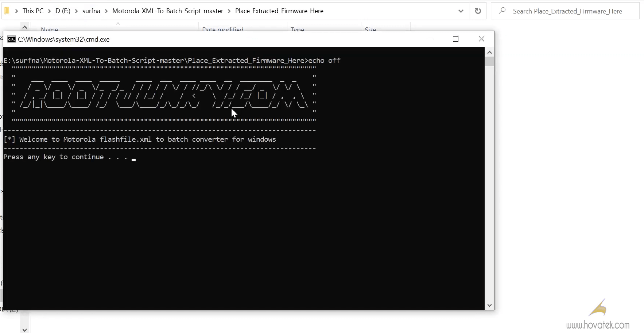The width and height of the screenshot is (644, 333).
Task: Sort files by the Size column
Action: (x=370, y=29)
